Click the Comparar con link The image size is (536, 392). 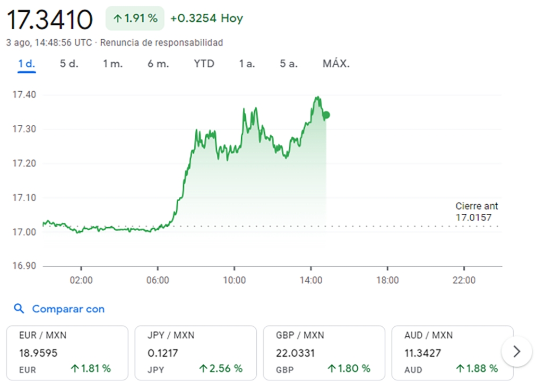[68, 309]
